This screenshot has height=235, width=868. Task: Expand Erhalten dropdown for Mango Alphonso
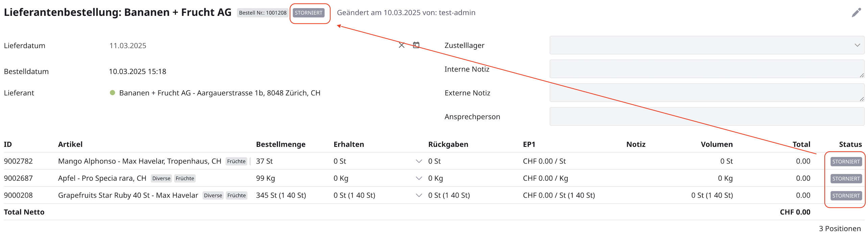(419, 161)
